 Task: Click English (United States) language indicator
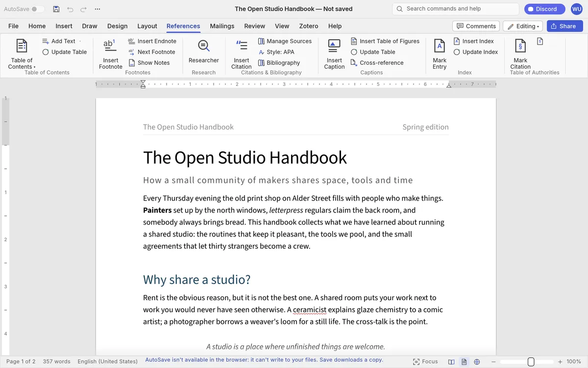pyautogui.click(x=107, y=362)
